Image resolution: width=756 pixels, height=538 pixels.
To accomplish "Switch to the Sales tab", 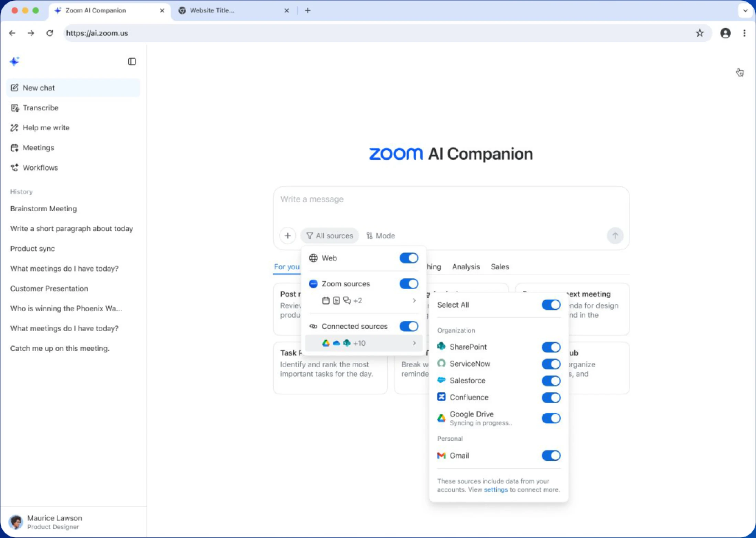I will [x=500, y=267].
